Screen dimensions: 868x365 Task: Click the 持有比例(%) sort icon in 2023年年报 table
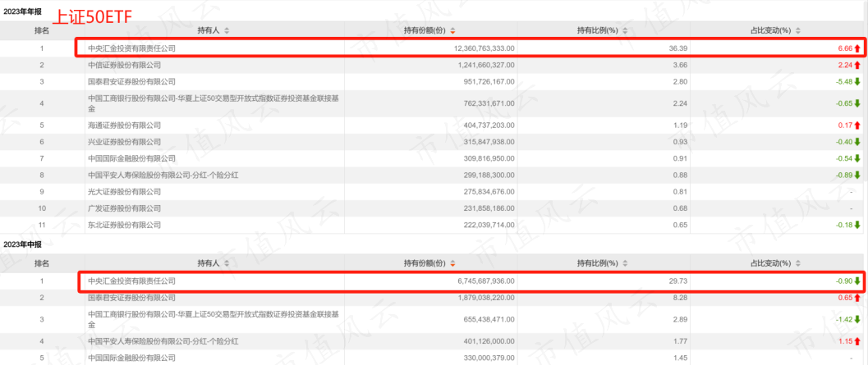(x=625, y=30)
